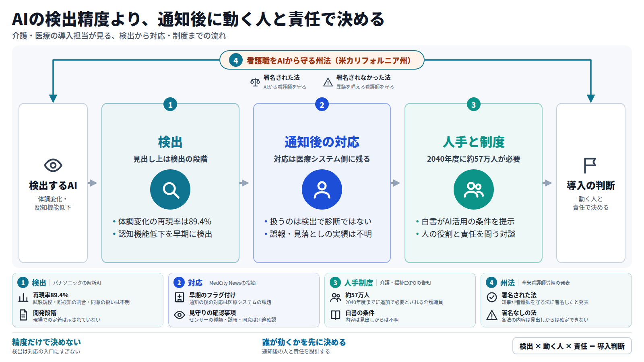Image resolution: width=644 pixels, height=362 pixels.
Task: Click the 検出 × 動く人 × 責任 = 導入判断 box
Action: click(x=572, y=346)
